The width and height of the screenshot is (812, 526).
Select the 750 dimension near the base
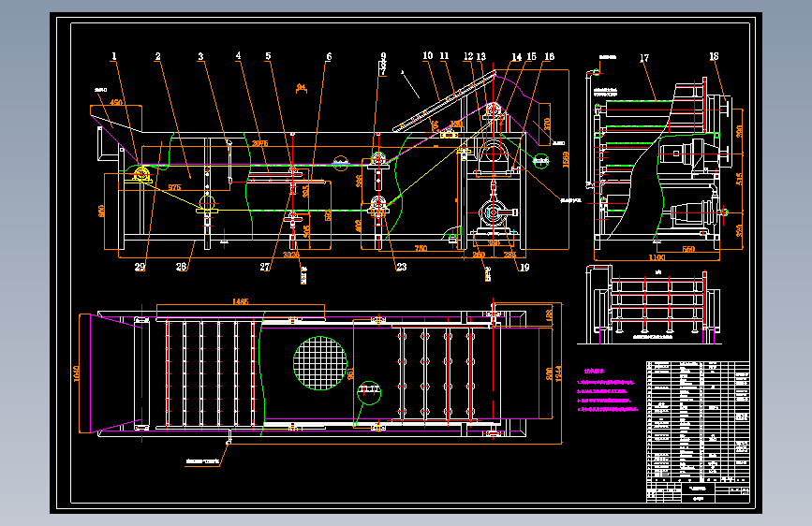[421, 249]
